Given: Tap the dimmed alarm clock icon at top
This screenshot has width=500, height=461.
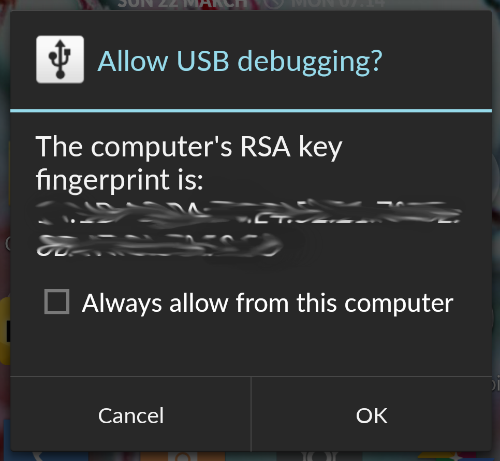Looking at the screenshot, I should (x=273, y=4).
